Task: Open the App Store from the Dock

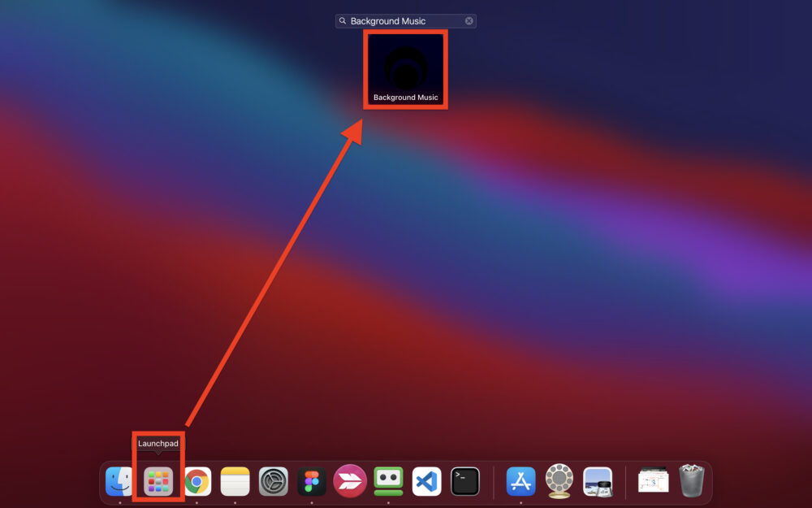Action: [521, 481]
